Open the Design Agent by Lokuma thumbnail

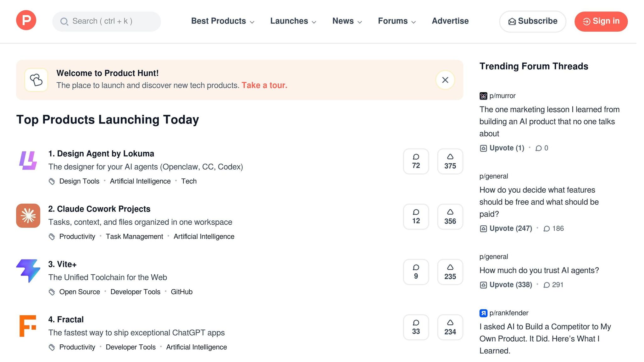(x=28, y=161)
